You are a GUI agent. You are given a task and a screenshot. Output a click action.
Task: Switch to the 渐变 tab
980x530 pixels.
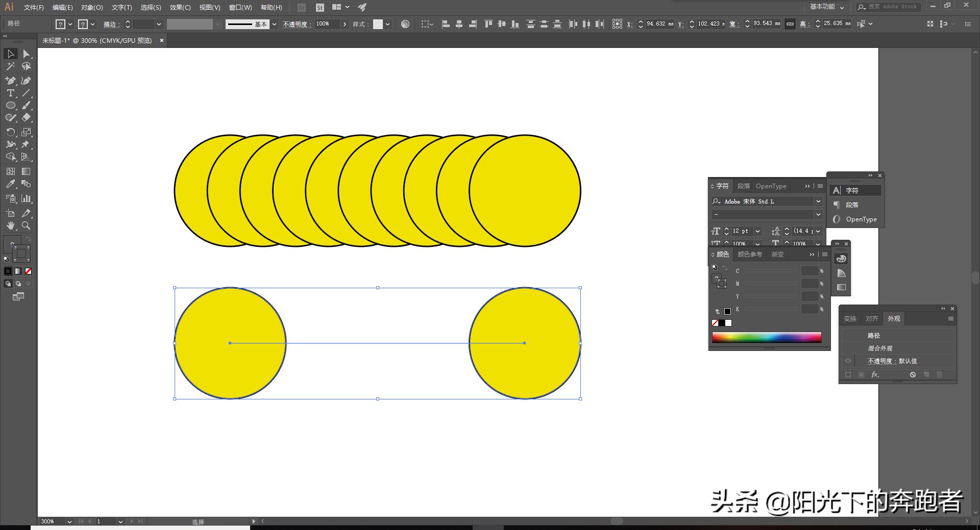pyautogui.click(x=777, y=254)
